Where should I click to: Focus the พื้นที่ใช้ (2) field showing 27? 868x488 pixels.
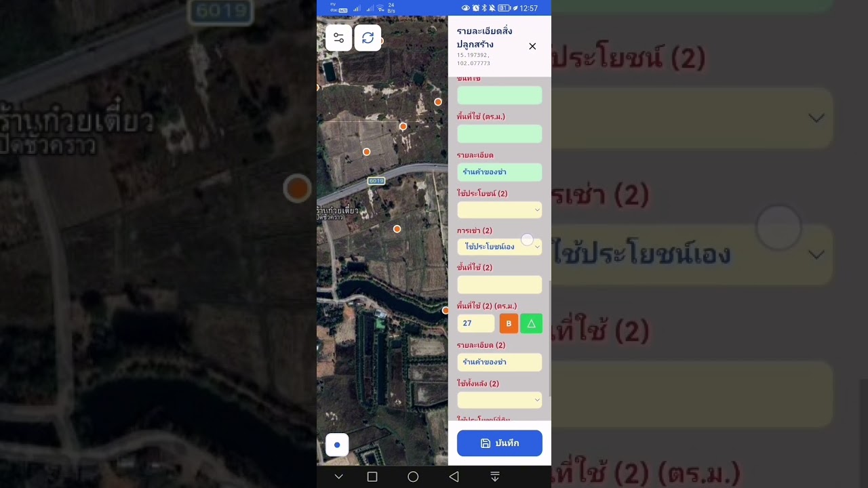click(476, 323)
